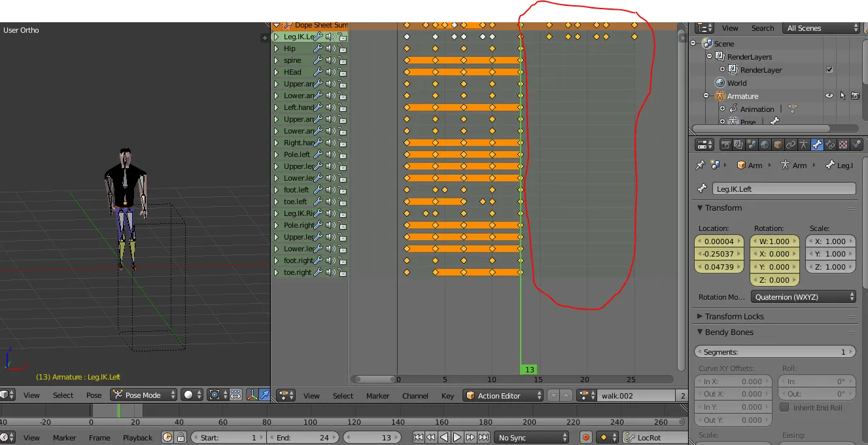Viewport: 868px width, 445px height.
Task: Click the Segments slider in Bendy Bones
Action: pos(775,352)
